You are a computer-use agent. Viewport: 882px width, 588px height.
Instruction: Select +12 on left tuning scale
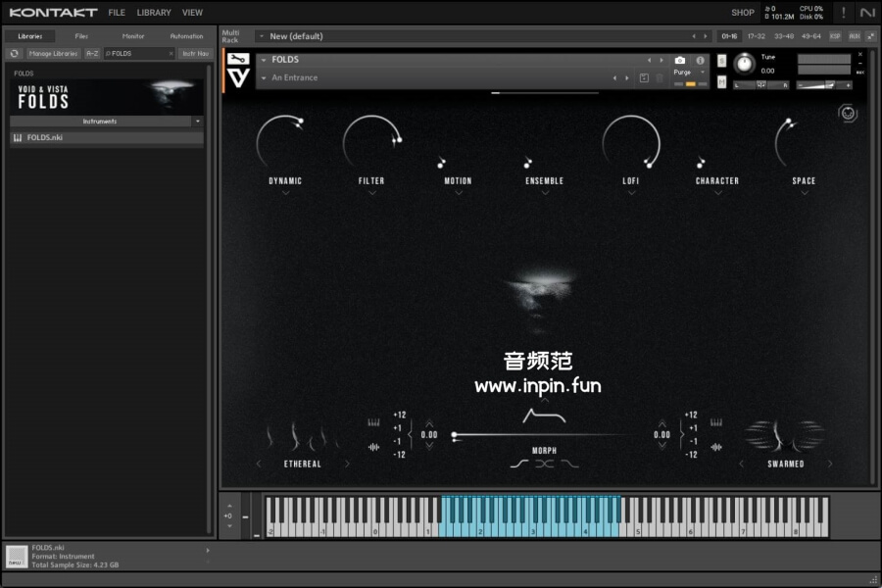tap(400, 416)
